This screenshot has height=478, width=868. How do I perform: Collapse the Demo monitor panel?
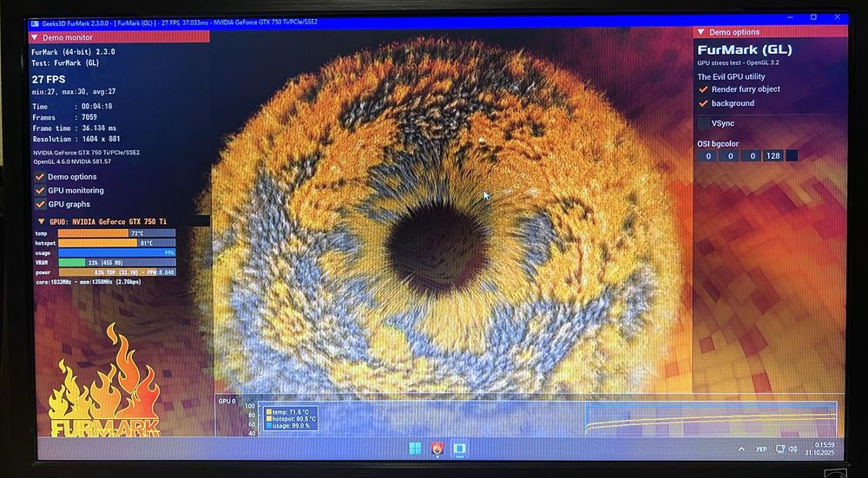pos(34,37)
